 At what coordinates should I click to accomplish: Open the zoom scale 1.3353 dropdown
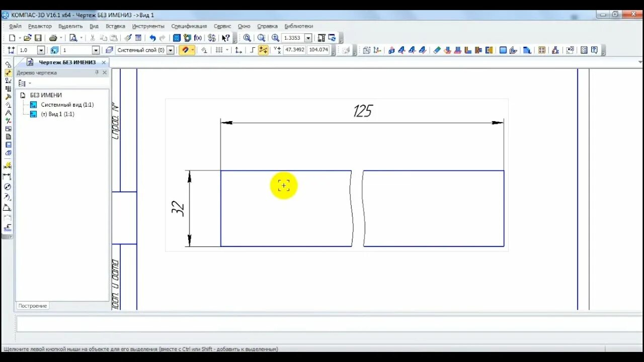[x=308, y=38]
